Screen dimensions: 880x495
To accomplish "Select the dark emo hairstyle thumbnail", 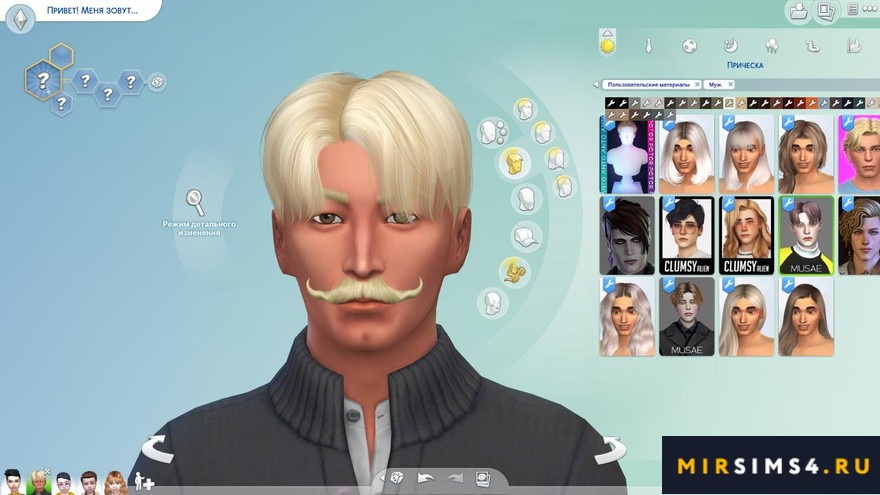I will [x=627, y=235].
